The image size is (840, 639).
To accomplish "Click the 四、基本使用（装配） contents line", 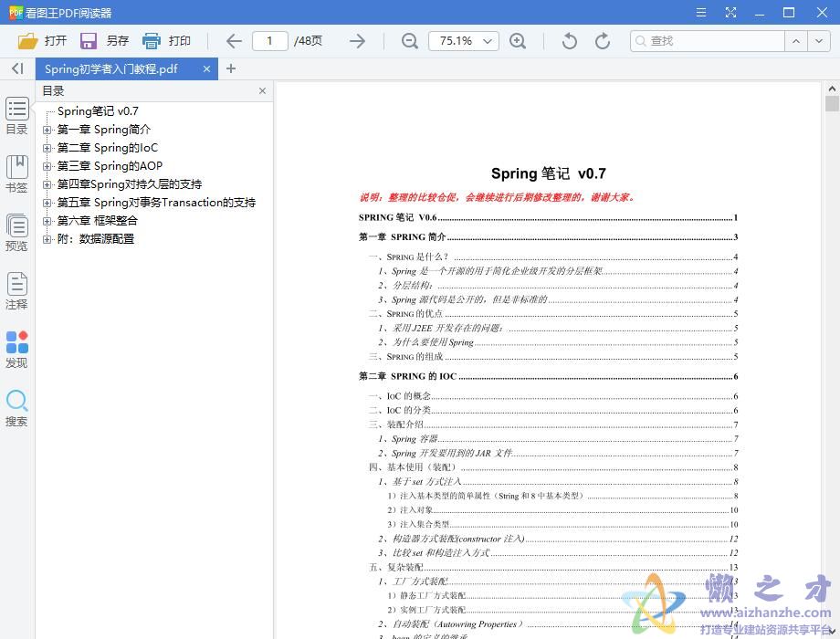I will tap(553, 467).
